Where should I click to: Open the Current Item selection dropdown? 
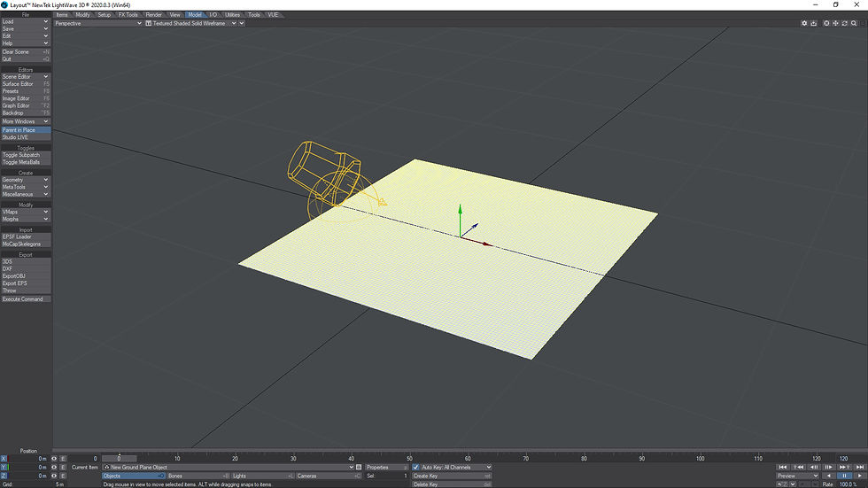(229, 467)
